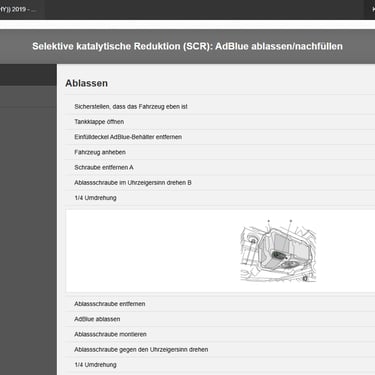The height and width of the screenshot is (375, 375).
Task: Select row 'Ablassschraube gegen den Uhrzeigersinn drehen'
Action: [220, 350]
